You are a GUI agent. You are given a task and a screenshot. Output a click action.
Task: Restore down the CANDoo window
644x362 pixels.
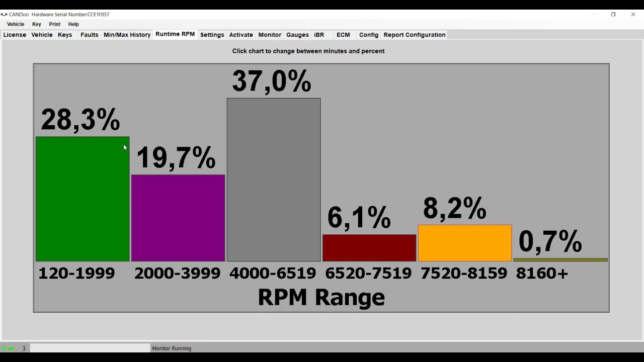[613, 15]
